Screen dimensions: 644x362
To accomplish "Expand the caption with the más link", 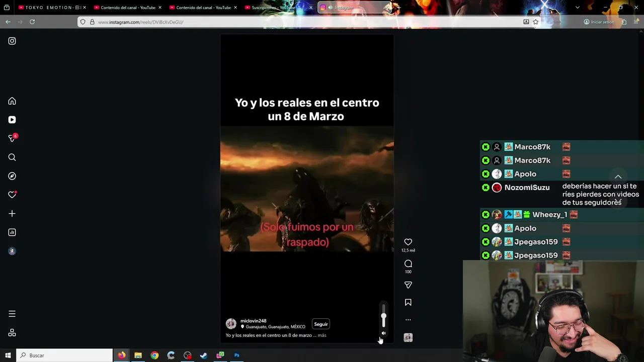I will (322, 335).
